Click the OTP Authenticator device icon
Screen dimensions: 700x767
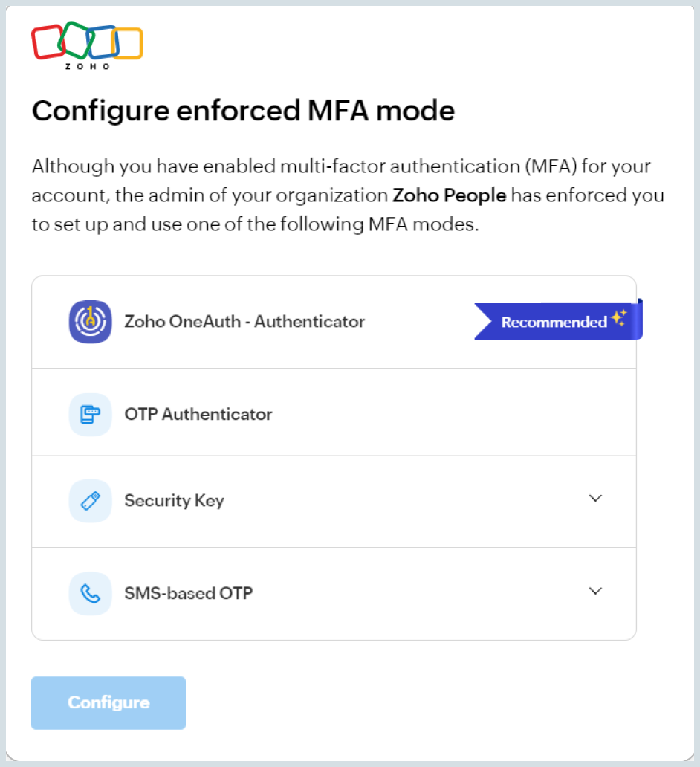(90, 414)
